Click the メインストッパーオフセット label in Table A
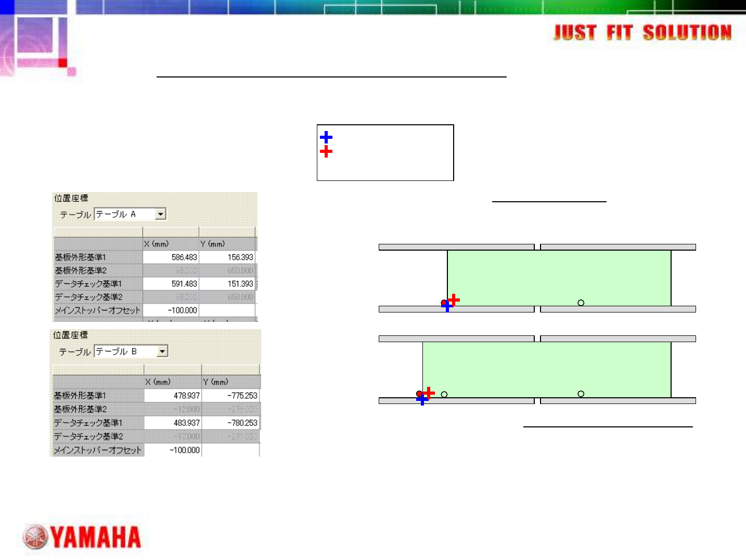The height and width of the screenshot is (560, 746). [x=98, y=310]
